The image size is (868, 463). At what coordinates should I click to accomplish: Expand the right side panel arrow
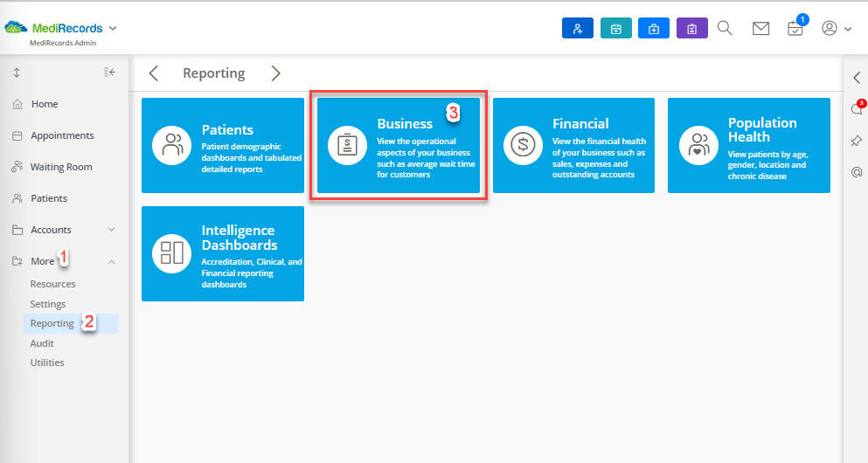click(857, 78)
